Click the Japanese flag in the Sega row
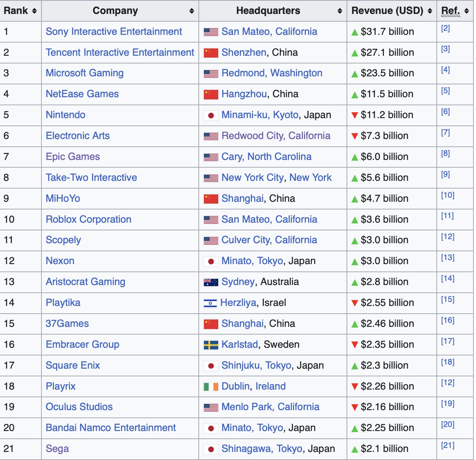 click(x=211, y=449)
